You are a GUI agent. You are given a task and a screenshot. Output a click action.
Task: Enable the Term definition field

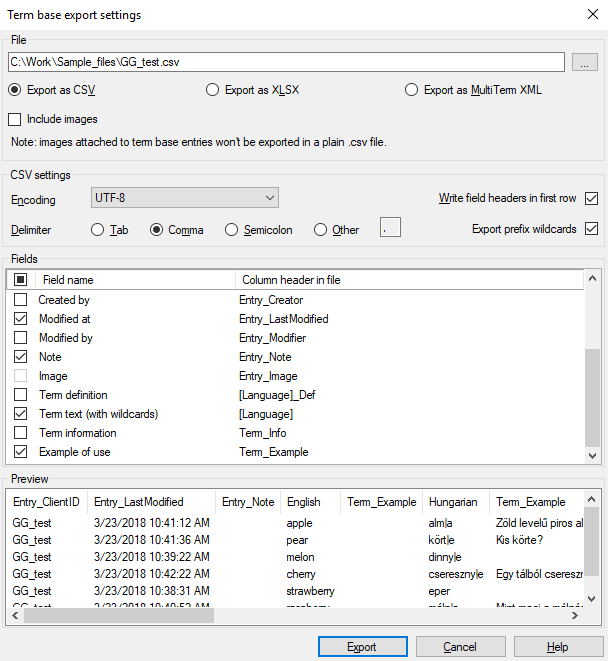click(x=20, y=395)
